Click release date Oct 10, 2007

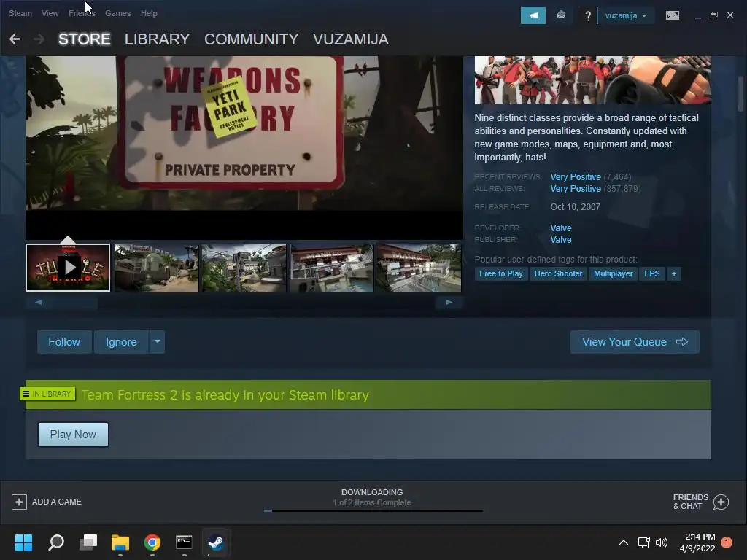point(575,206)
